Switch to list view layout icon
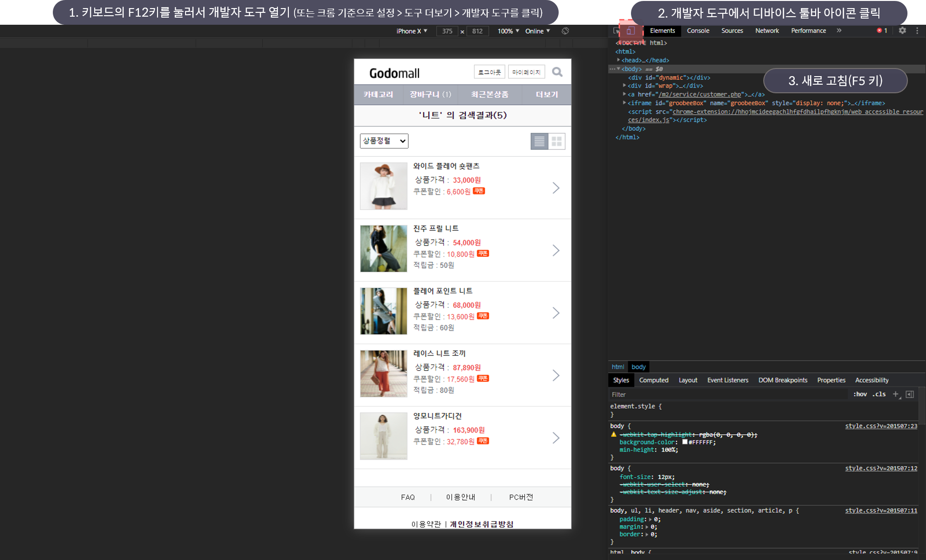Image resolution: width=926 pixels, height=560 pixels. click(x=539, y=141)
